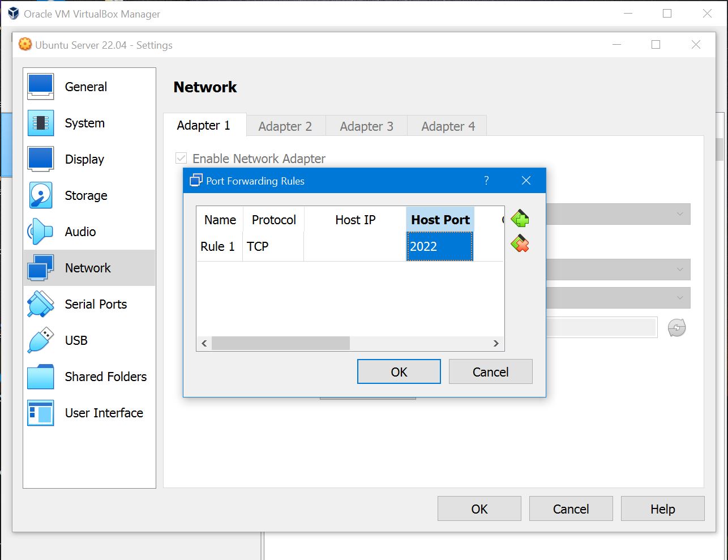Switch to Adapter 1 tab
The width and height of the screenshot is (728, 560).
pyautogui.click(x=204, y=125)
